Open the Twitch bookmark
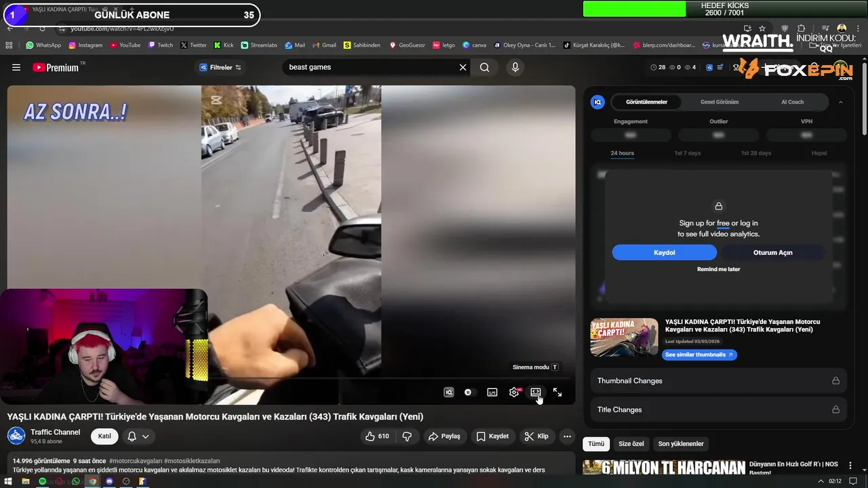The height and width of the screenshot is (488, 868). click(160, 45)
